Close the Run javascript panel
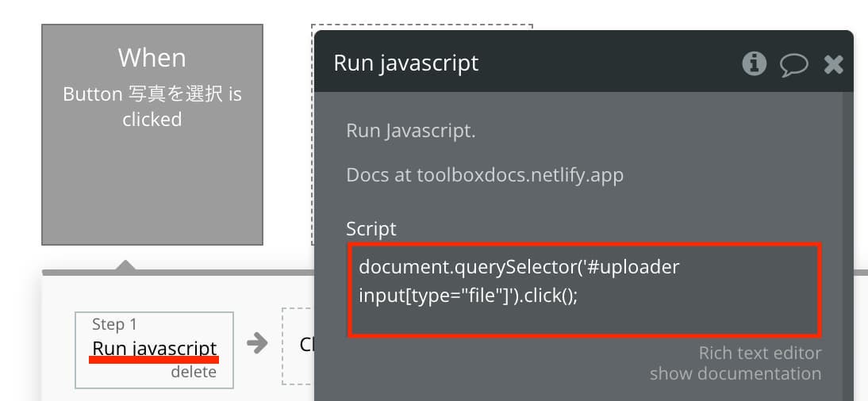Screen dimensions: 868x401 pyautogui.click(x=833, y=65)
